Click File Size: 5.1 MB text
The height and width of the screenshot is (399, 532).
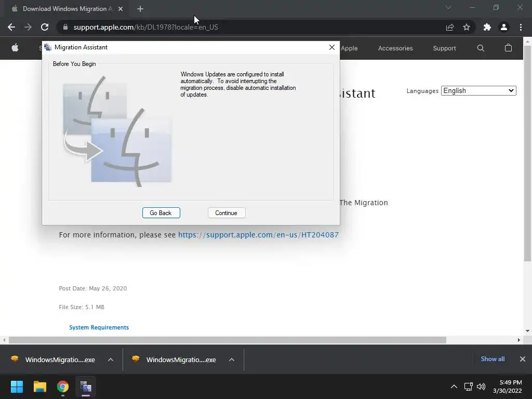(x=82, y=307)
